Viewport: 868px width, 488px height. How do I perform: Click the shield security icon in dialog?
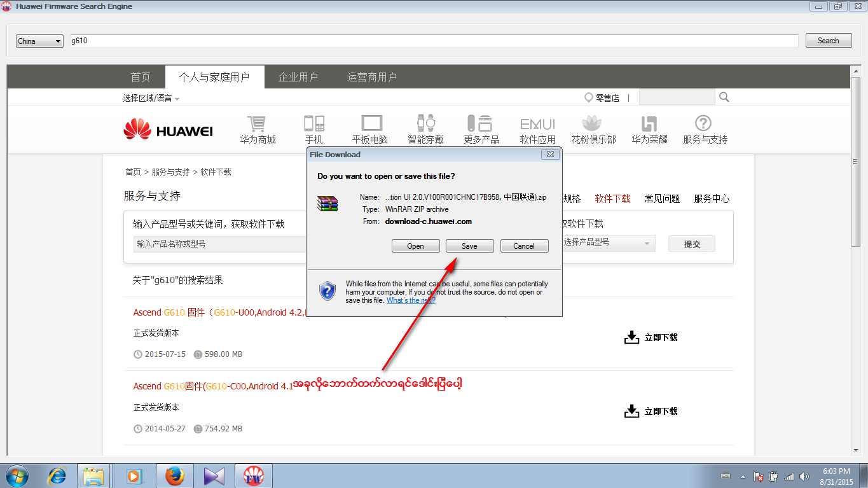[x=327, y=291]
